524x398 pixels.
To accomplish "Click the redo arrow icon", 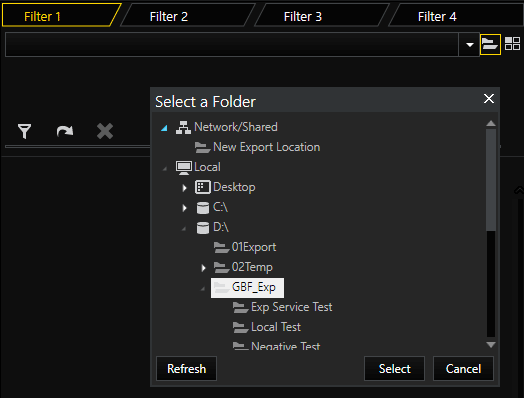I will 65,131.
